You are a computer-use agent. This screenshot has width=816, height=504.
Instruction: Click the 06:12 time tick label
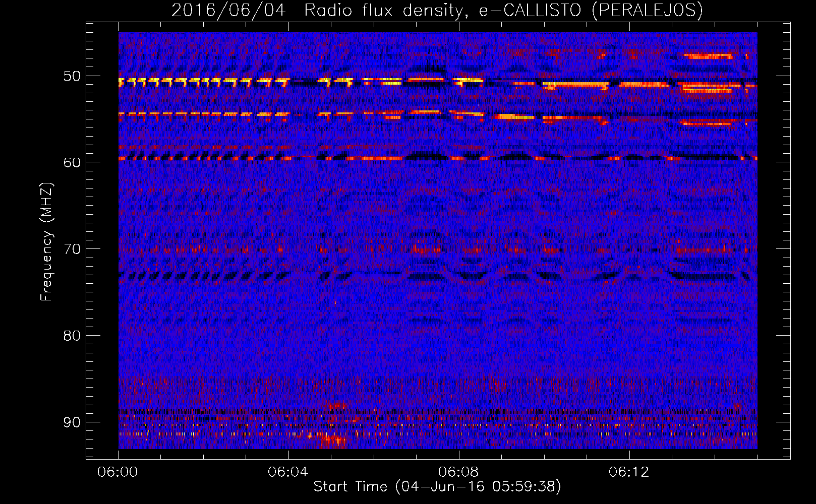pos(629,472)
